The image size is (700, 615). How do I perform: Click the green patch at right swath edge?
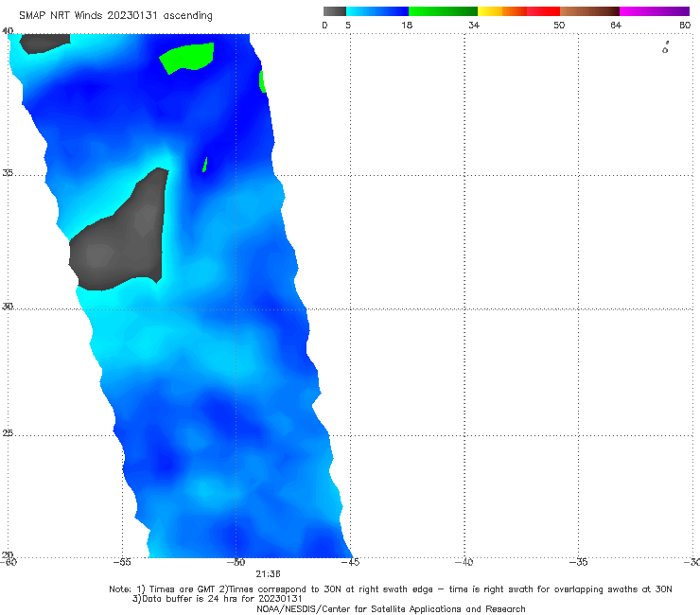pos(263,81)
